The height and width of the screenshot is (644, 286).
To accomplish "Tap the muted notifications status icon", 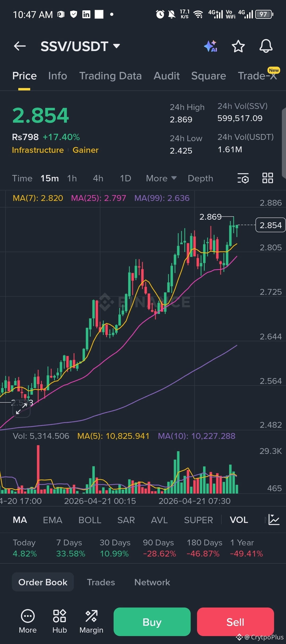I will (172, 14).
